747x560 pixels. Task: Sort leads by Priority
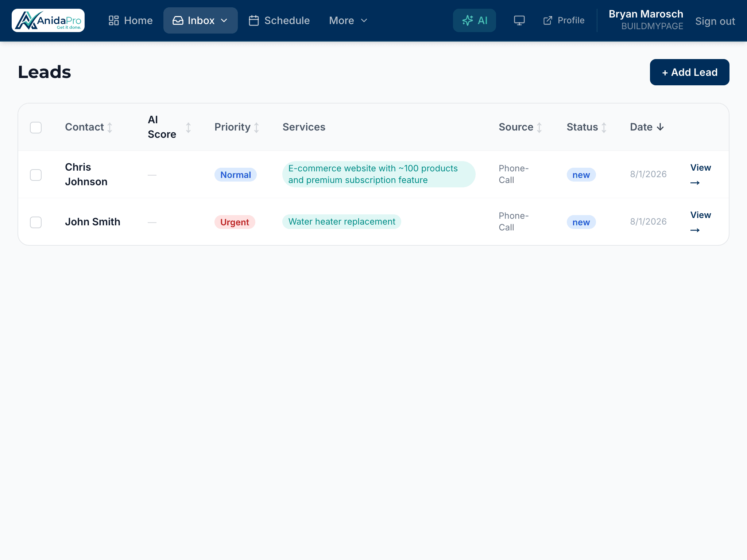pyautogui.click(x=237, y=127)
